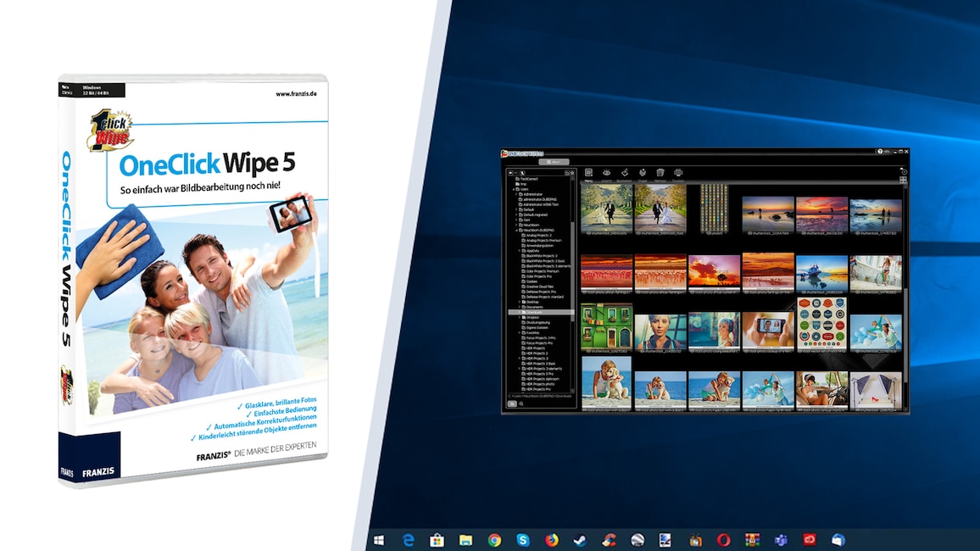This screenshot has width=980, height=551.
Task: Click the Album tab at the top of the window
Action: tap(554, 162)
